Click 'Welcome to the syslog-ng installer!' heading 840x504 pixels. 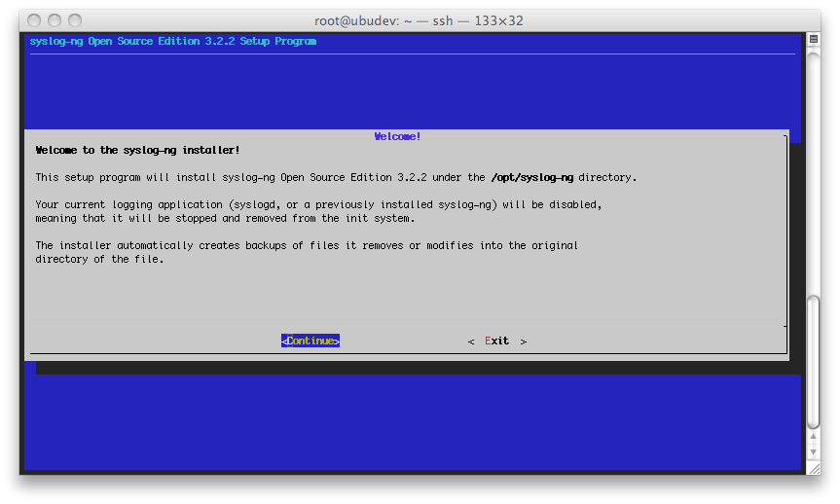[x=137, y=151]
